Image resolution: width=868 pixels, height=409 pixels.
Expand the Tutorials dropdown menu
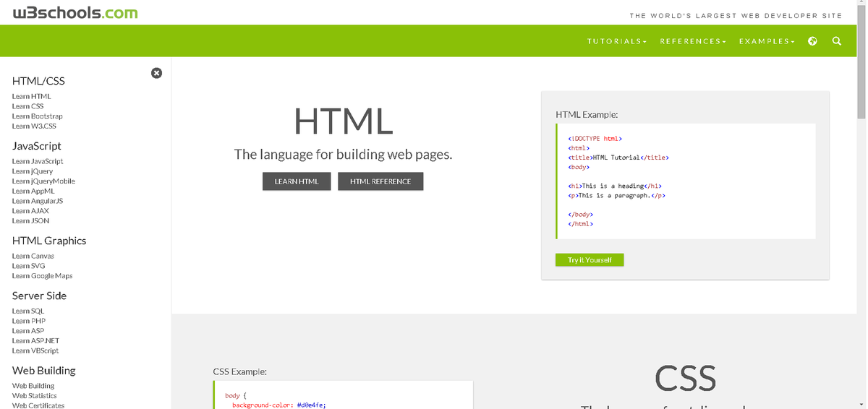617,41
